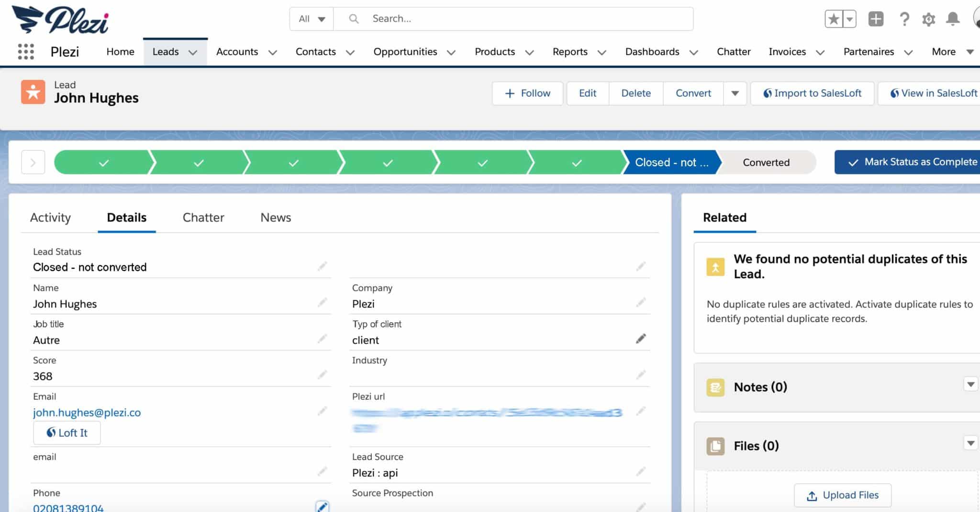Open john.hughes@plezi.co email link
The height and width of the screenshot is (512, 980).
coord(87,412)
